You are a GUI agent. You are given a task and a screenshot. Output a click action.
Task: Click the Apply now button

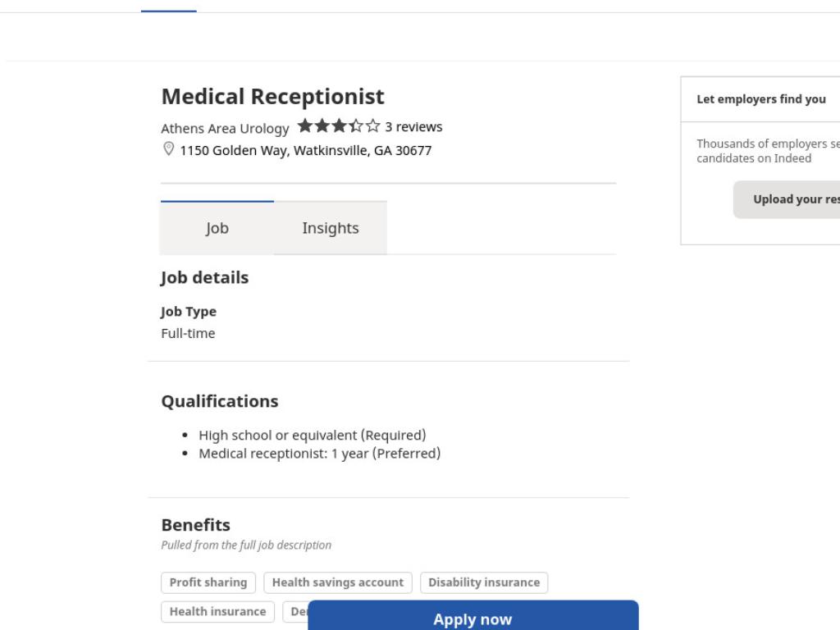coord(473,615)
